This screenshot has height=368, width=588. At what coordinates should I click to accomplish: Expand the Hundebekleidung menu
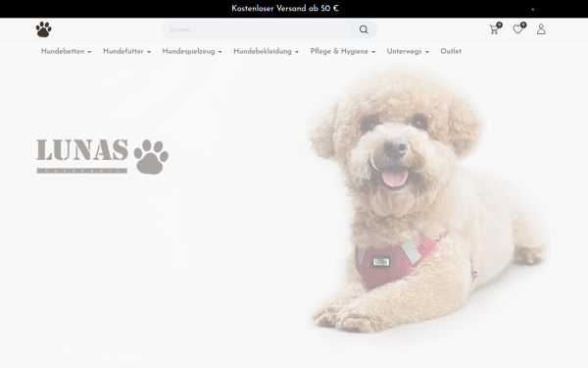pos(266,51)
